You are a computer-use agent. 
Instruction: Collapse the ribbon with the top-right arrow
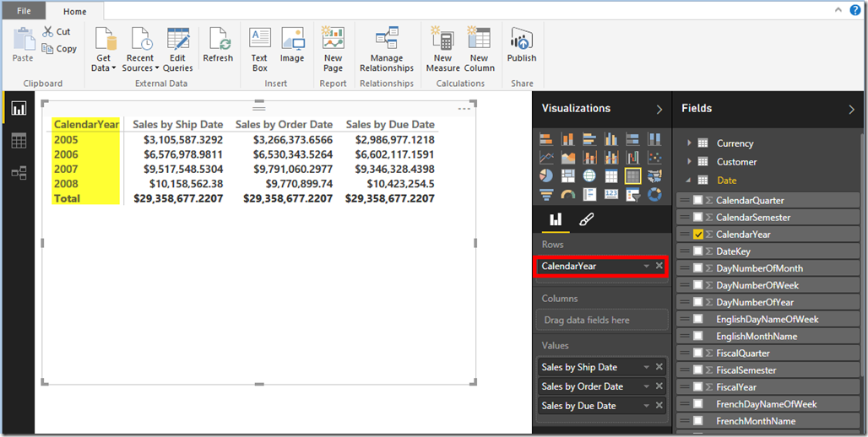click(x=840, y=10)
